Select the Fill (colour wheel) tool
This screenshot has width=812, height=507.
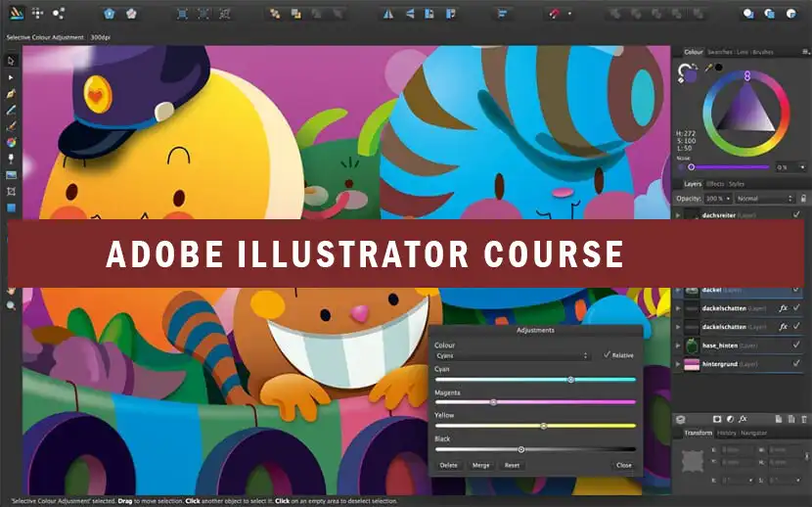pyautogui.click(x=11, y=142)
